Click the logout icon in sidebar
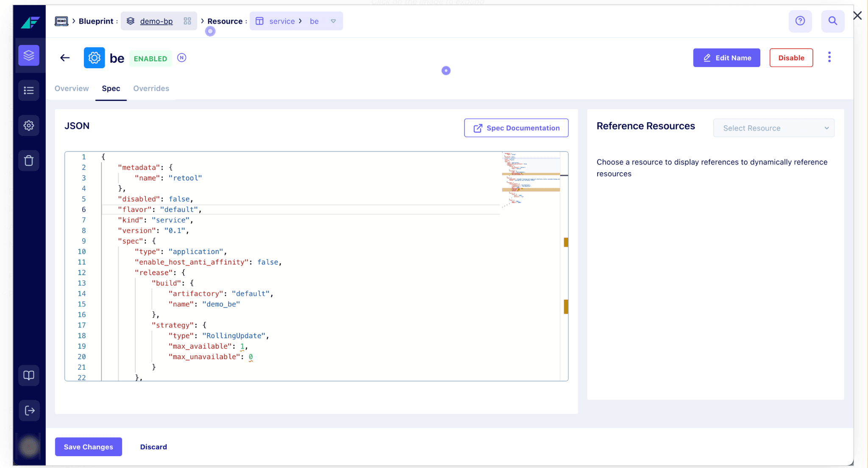 [x=29, y=410]
